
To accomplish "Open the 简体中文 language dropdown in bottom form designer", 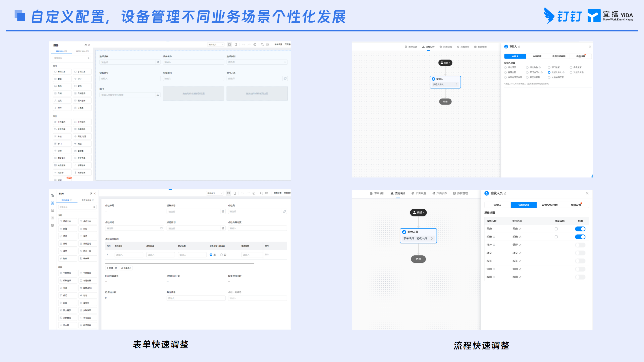I will 215,193.
